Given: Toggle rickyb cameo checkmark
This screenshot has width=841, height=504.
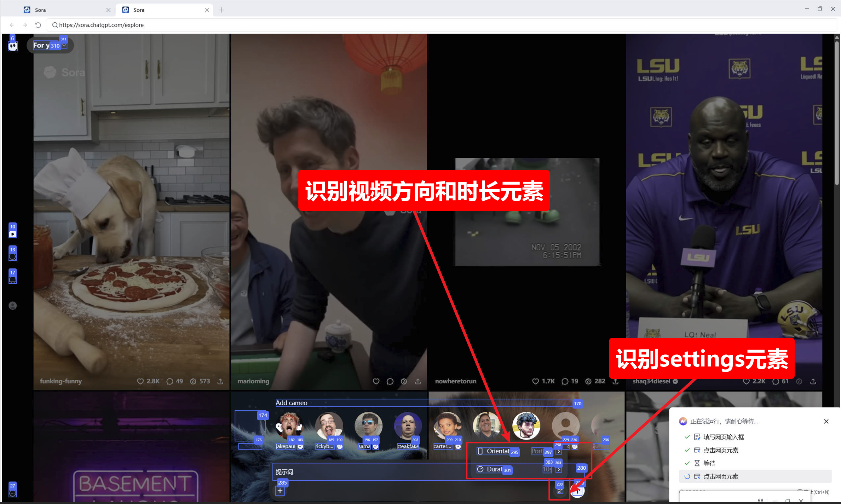Looking at the screenshot, I should pyautogui.click(x=340, y=446).
